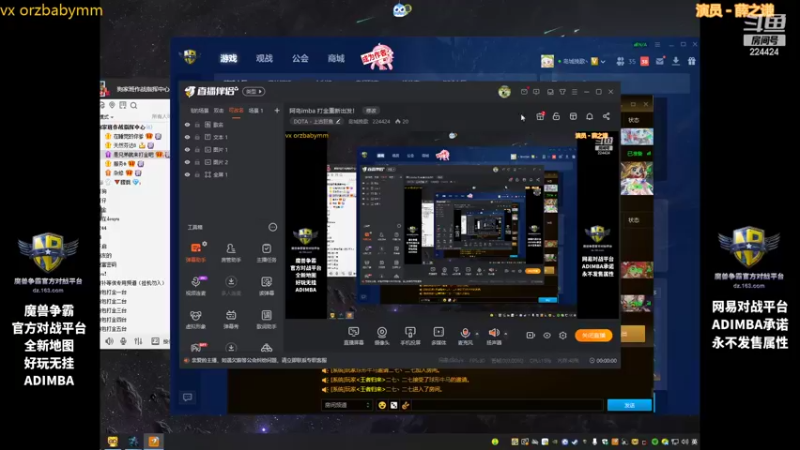This screenshot has height=450, width=800.
Task: Mute the 扬声器 speaker
Action: coord(494,336)
